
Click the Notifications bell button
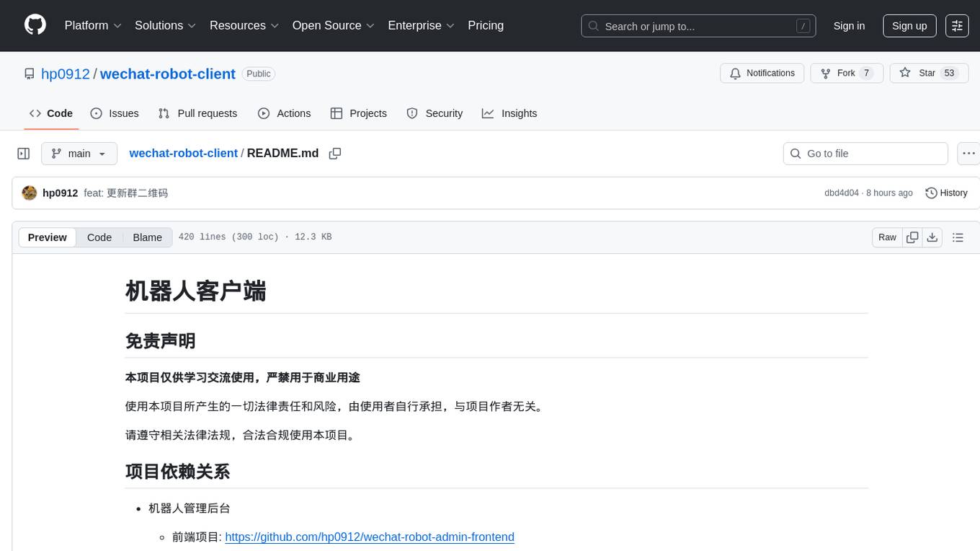762,73
